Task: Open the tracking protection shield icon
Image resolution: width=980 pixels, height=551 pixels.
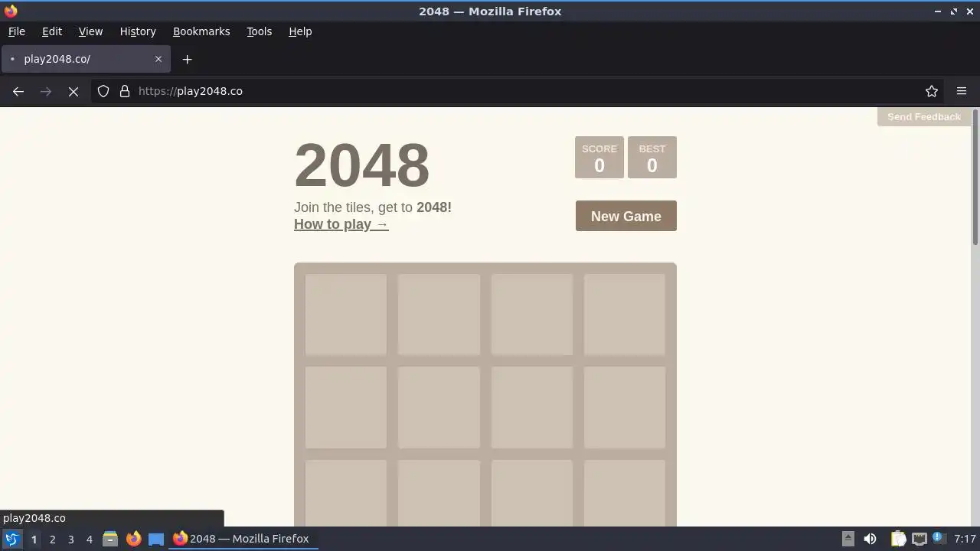Action: tap(103, 91)
